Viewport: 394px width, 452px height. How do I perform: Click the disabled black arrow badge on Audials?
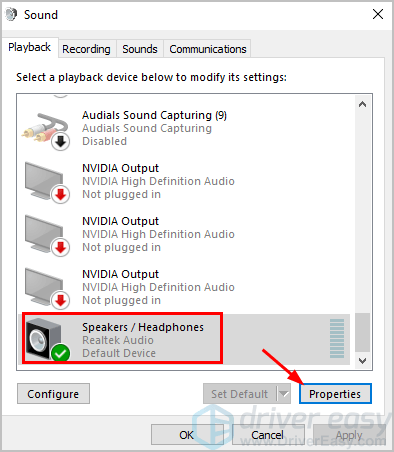[60, 142]
